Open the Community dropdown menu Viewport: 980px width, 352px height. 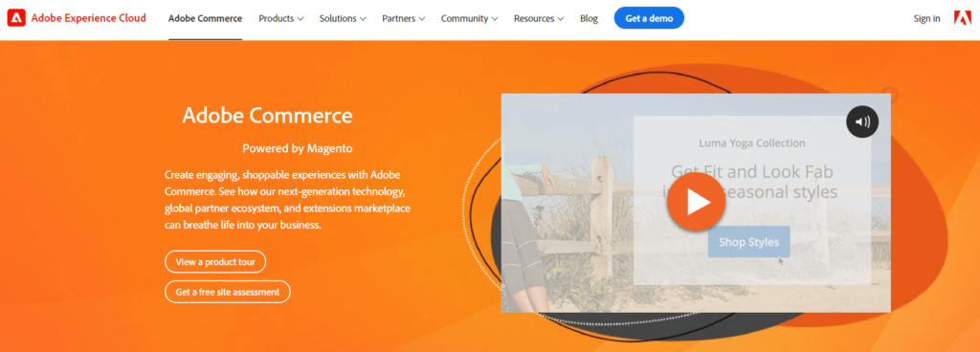tap(469, 19)
